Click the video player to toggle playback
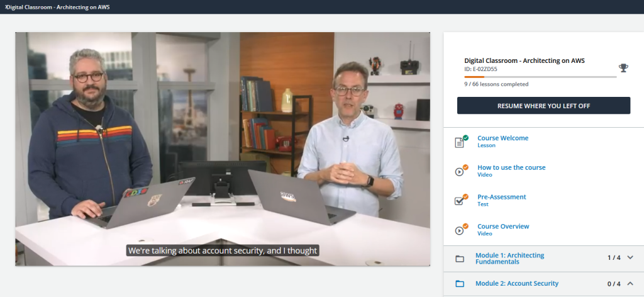The height and width of the screenshot is (297, 644). [223, 148]
